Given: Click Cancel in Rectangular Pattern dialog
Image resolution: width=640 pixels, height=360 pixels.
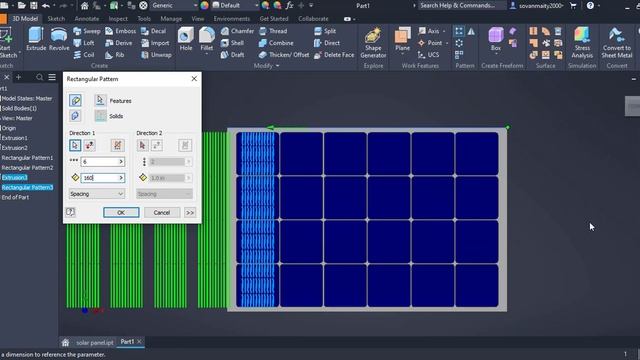Looking at the screenshot, I should [162, 213].
